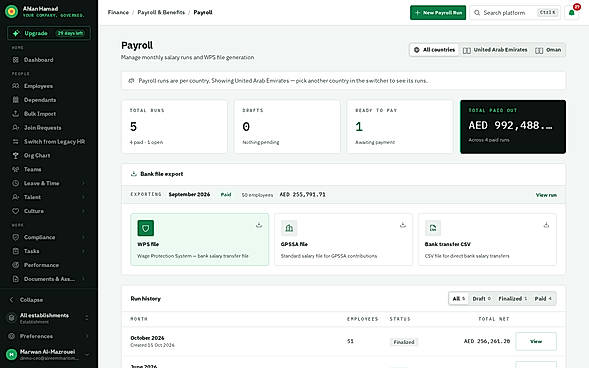Open Dashboard from the sidebar
Viewport: 589px width, 368px height.
point(49,60)
